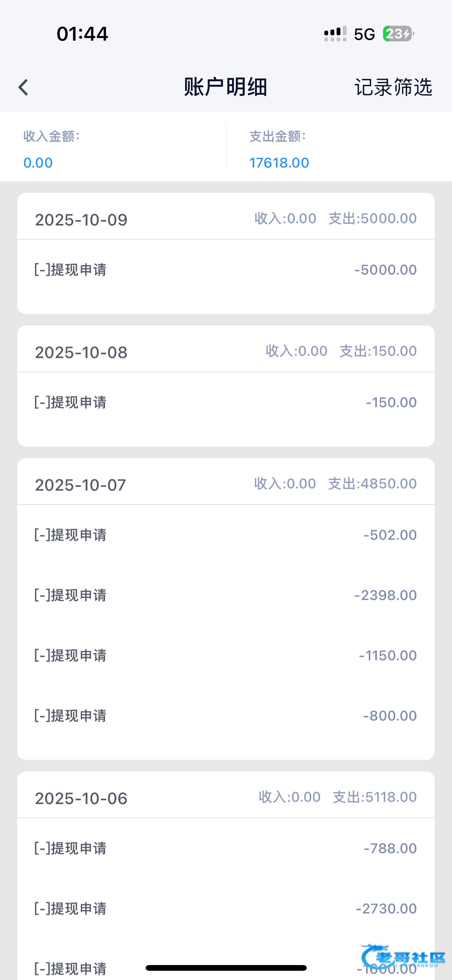Select the 收入金额 income total 0.00
This screenshot has width=452, height=980.
click(38, 163)
